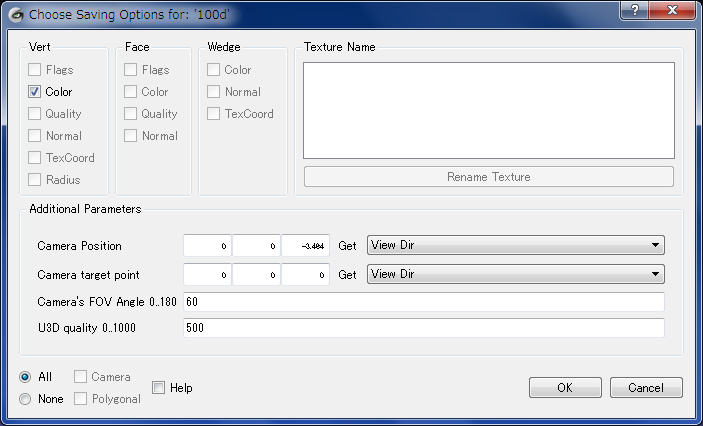Select the None radio button
The height and width of the screenshot is (426, 703).
point(25,399)
